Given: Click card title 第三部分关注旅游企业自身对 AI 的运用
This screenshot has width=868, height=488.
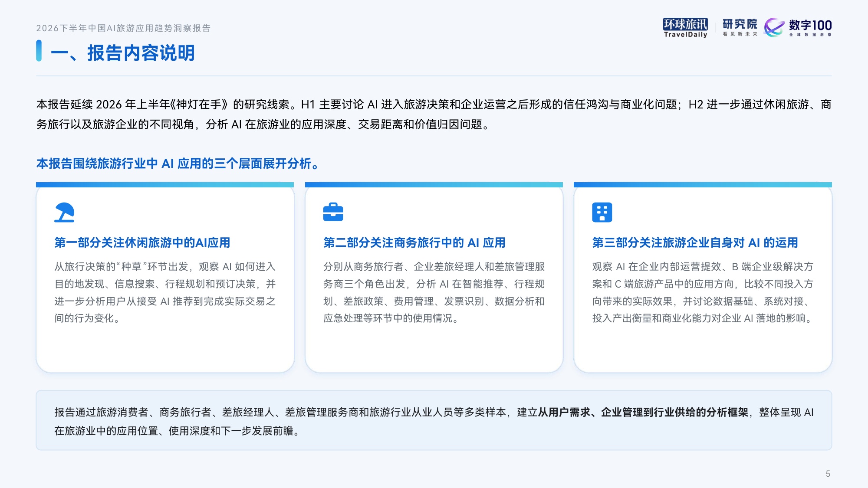Looking at the screenshot, I should [x=695, y=242].
